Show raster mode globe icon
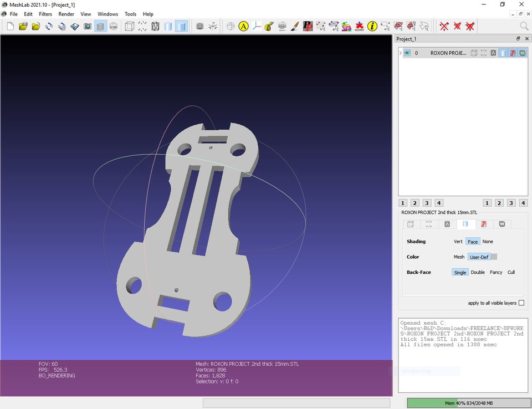This screenshot has height=409, width=532. (x=113, y=26)
